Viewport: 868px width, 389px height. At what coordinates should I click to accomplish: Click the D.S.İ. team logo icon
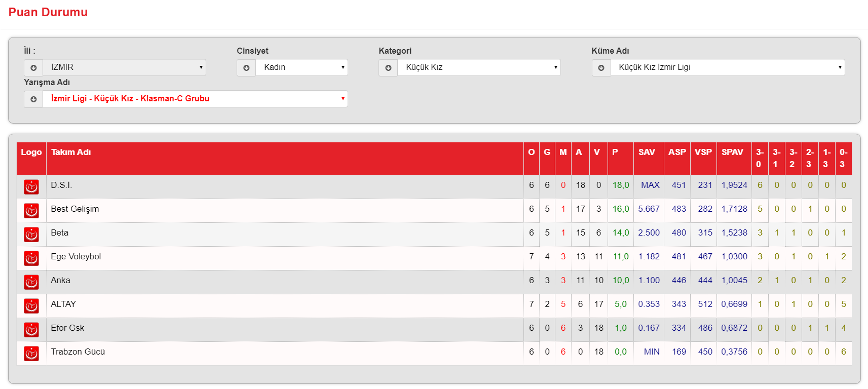click(31, 187)
